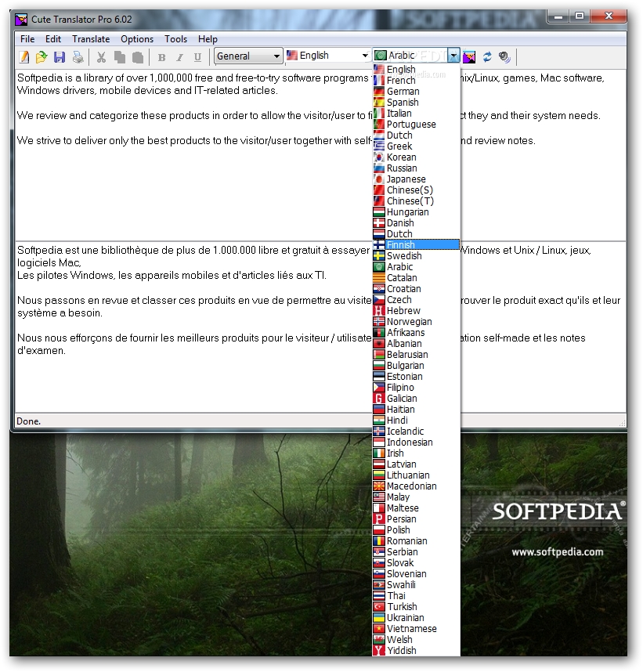This screenshot has width=643, height=672.
Task: Toggle bold formatting with the B icon
Action: (161, 57)
